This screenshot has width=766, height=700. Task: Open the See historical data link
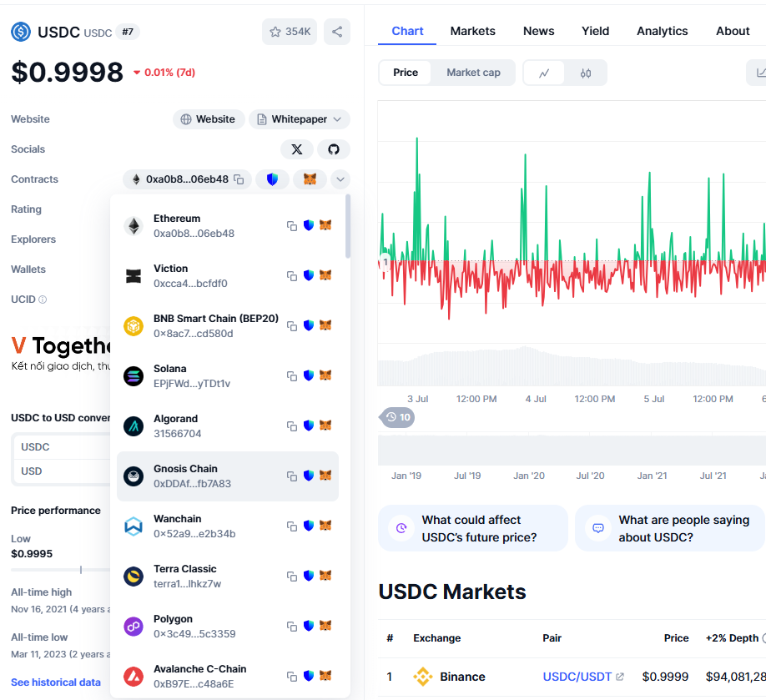pyautogui.click(x=56, y=682)
